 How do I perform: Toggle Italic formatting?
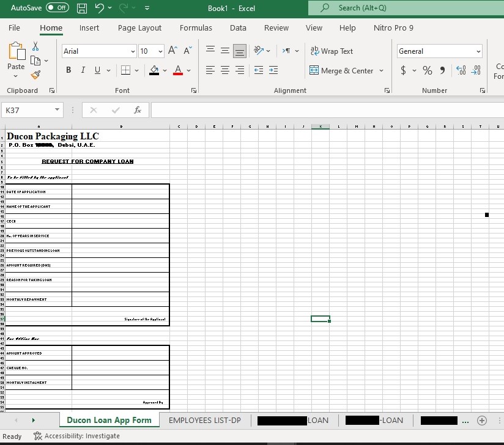click(x=83, y=70)
